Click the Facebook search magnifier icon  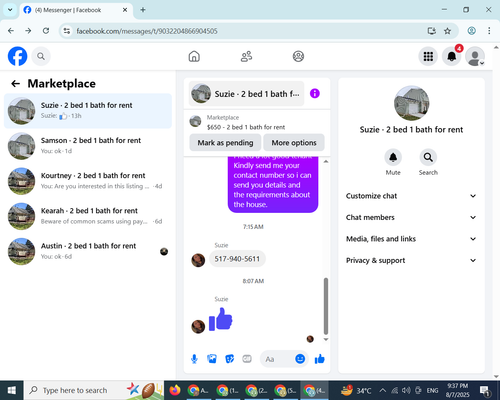tap(41, 56)
